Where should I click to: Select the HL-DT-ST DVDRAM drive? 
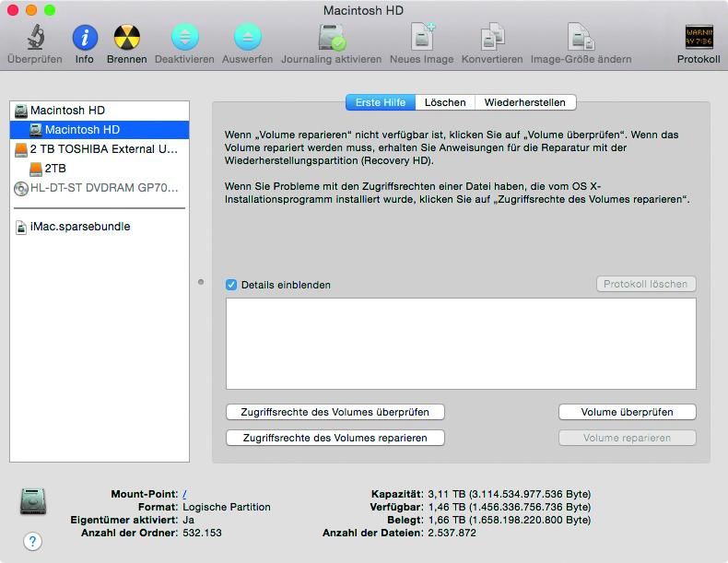coord(100,188)
